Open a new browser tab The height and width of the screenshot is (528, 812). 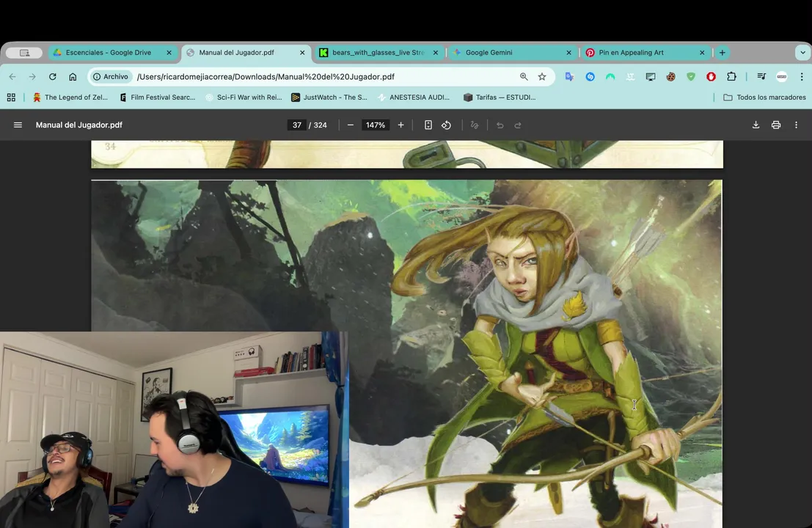tap(722, 53)
